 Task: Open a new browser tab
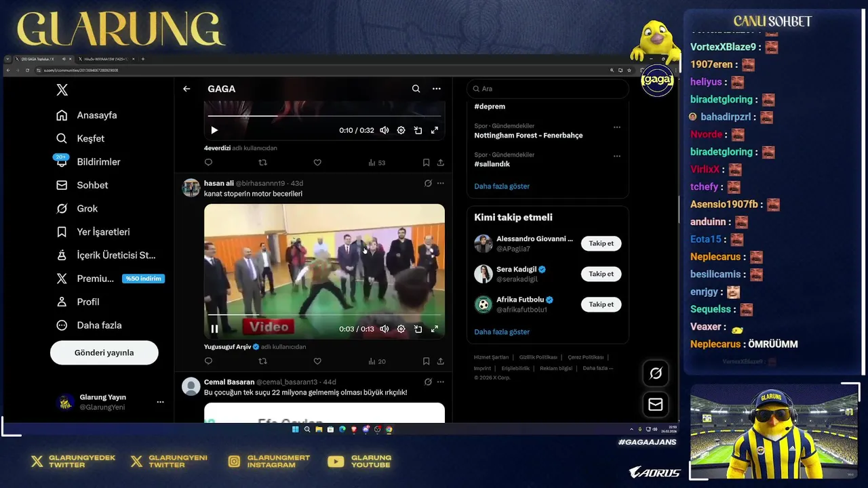tap(142, 59)
